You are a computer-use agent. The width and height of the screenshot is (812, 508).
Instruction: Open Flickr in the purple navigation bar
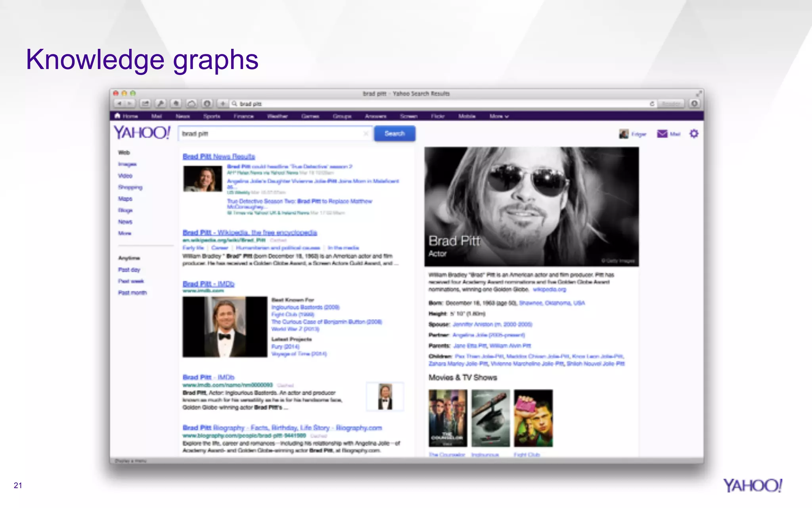click(x=438, y=116)
